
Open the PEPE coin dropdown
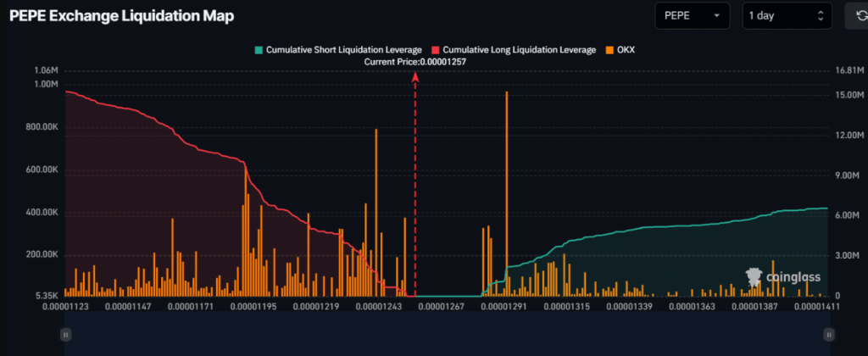click(693, 16)
